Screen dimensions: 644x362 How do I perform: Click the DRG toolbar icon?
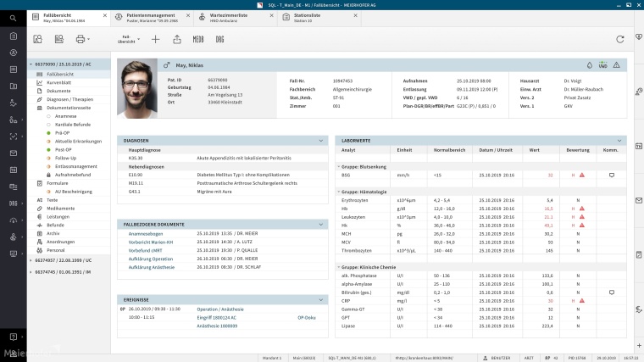219,39
